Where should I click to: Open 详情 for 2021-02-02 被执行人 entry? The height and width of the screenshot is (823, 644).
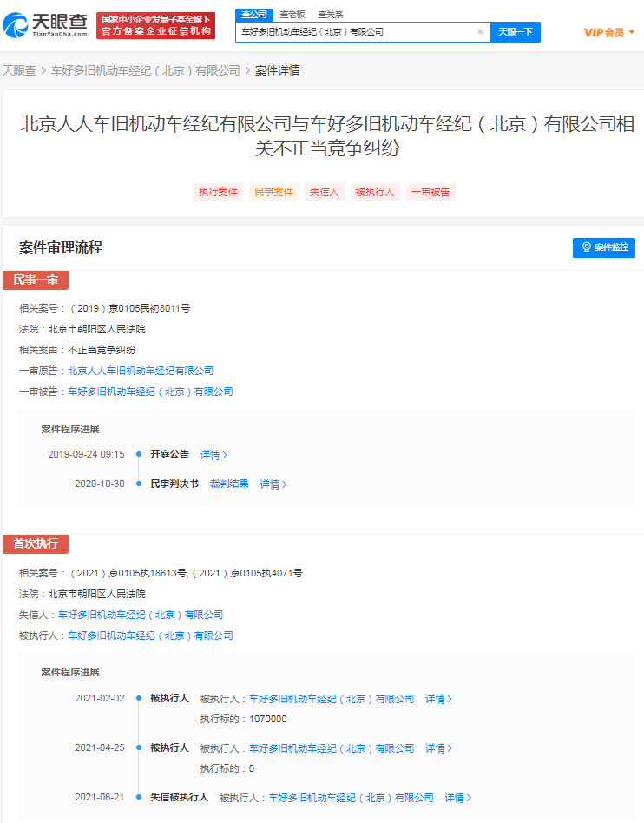click(x=439, y=699)
